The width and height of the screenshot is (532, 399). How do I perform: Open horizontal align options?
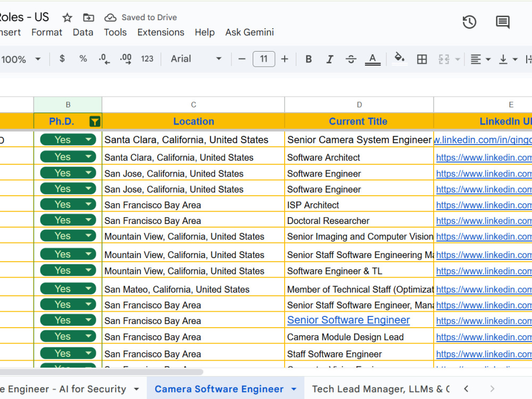(x=480, y=59)
